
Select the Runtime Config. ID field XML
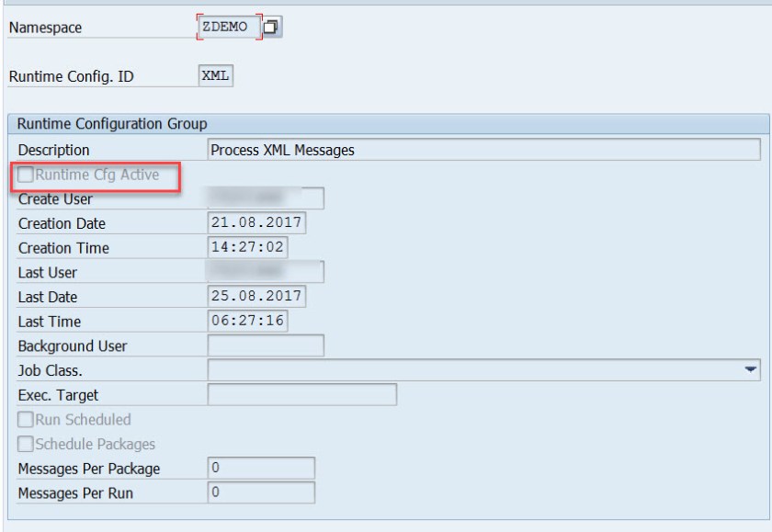216,75
